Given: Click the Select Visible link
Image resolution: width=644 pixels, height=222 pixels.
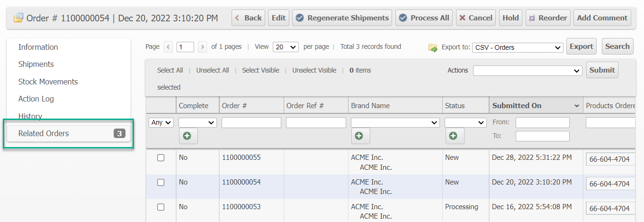Looking at the screenshot, I should tap(260, 70).
